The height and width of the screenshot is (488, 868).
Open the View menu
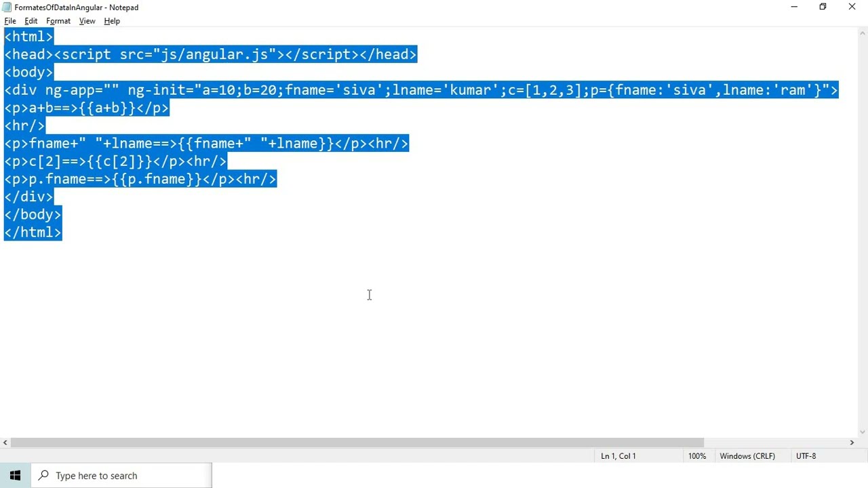(87, 21)
